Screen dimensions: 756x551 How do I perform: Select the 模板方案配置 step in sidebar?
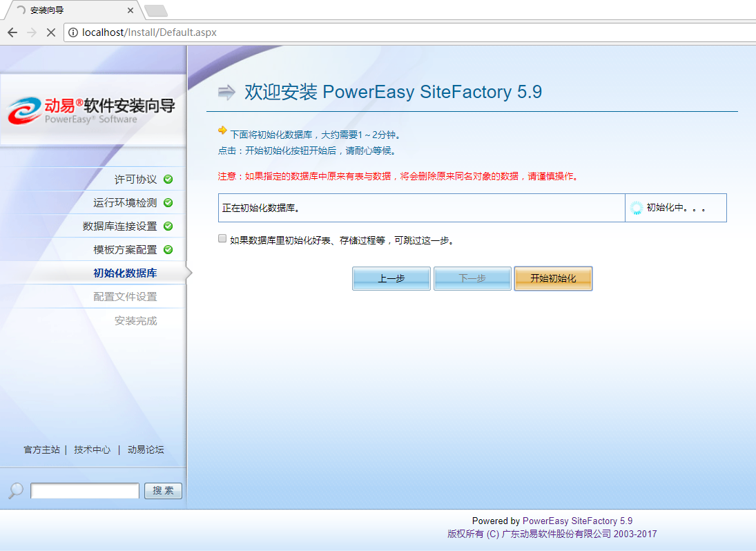pos(125,250)
